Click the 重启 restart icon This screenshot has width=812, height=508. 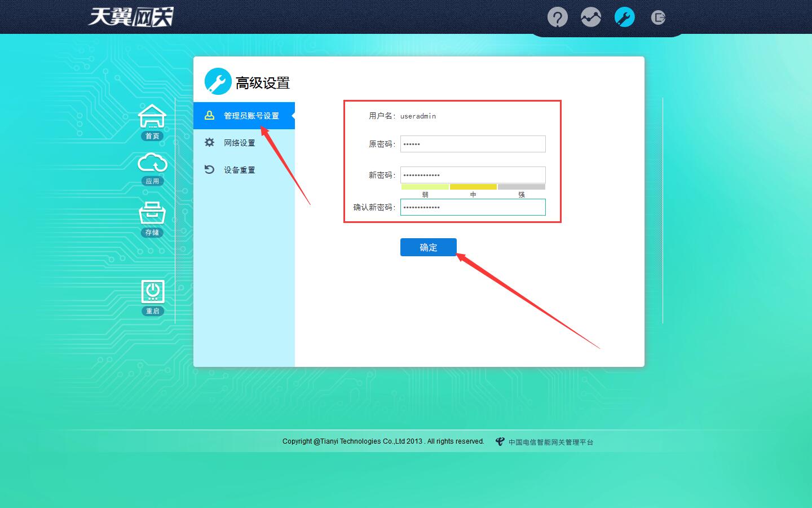tap(152, 297)
